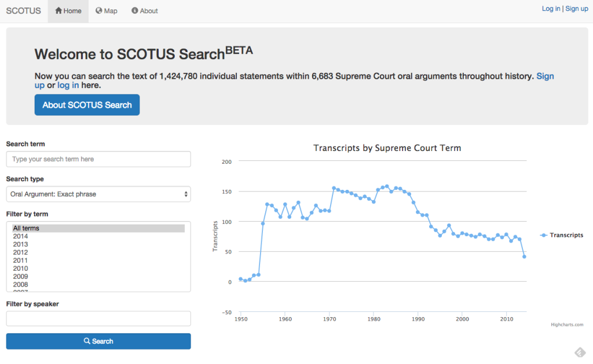593x364 pixels.
Task: Click the Sign up link in the navbar
Action: (577, 9)
